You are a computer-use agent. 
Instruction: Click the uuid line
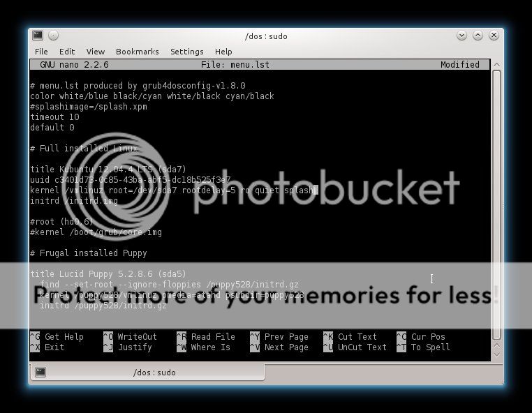[x=131, y=180]
